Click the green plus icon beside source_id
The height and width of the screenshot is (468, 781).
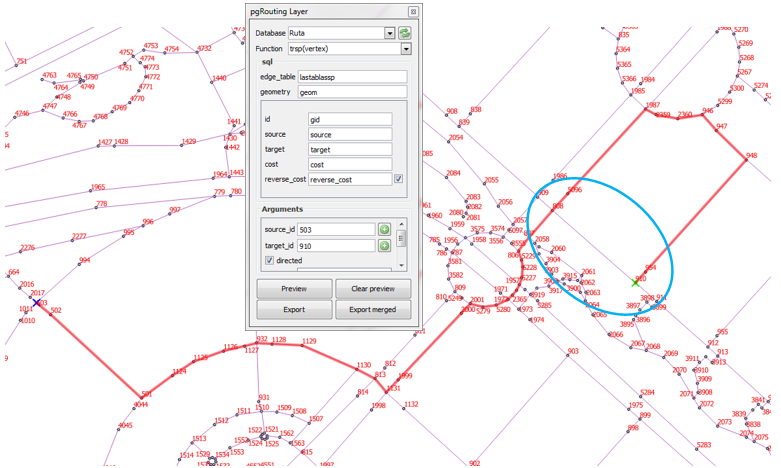pyautogui.click(x=384, y=230)
